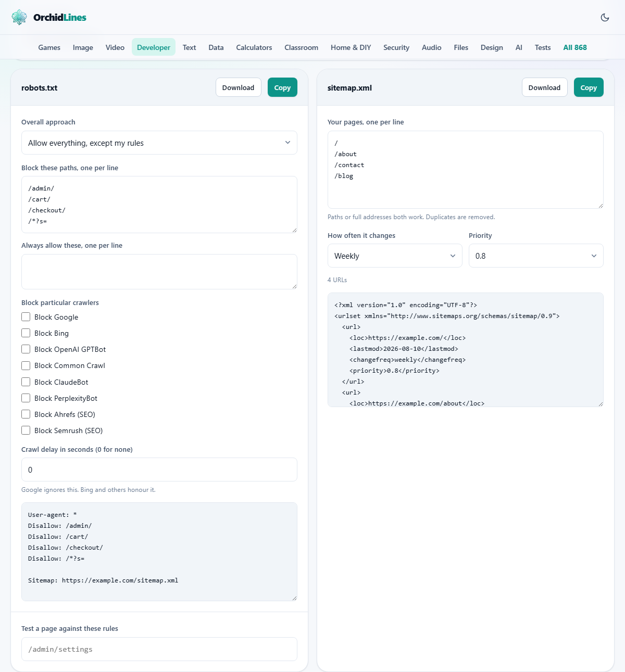Tick the Block Semrush (SEO) checkbox
The image size is (625, 672).
26,430
